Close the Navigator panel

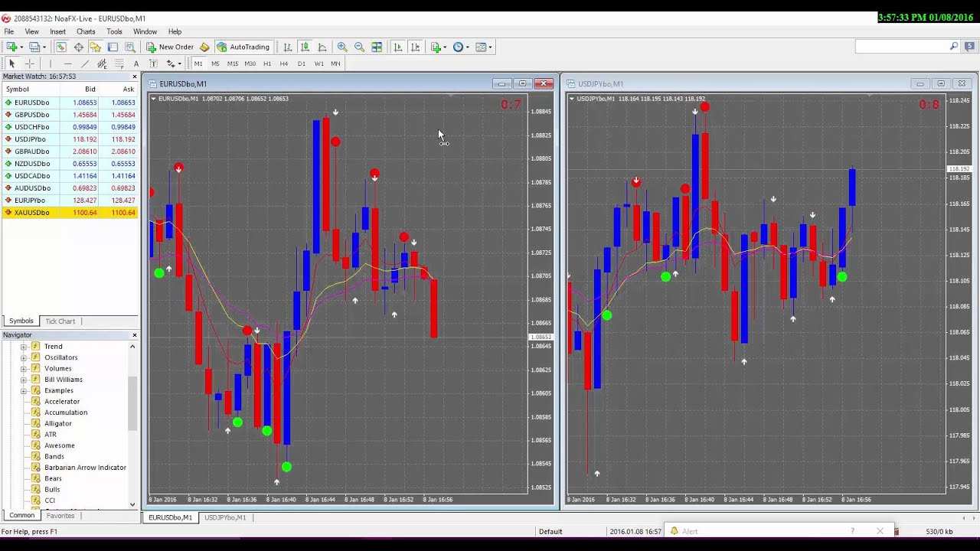point(135,335)
